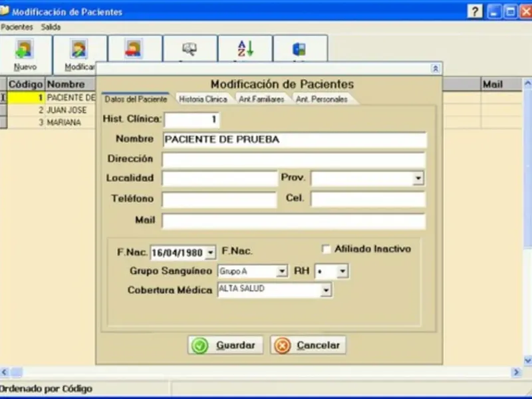Open the Pacientes menu
Viewport: 532px width, 399px height.
tap(17, 27)
